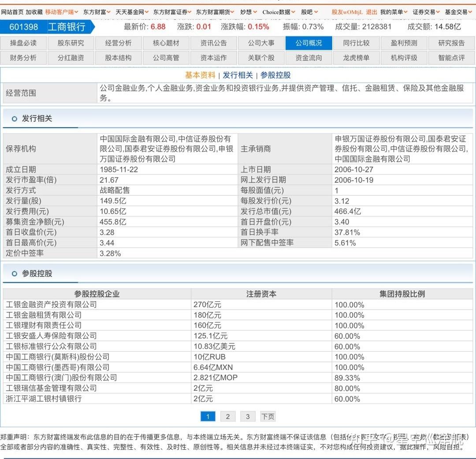Open 网站首页 link in top bar
Viewport: 476px width, 459px height.
point(12,12)
